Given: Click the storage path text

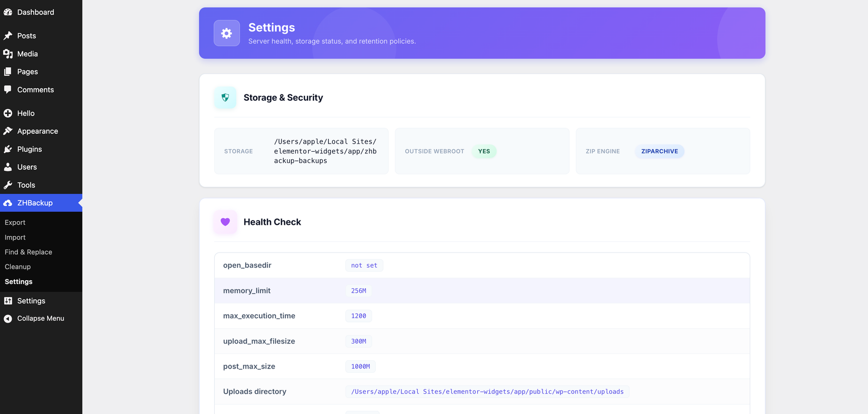Looking at the screenshot, I should pyautogui.click(x=325, y=151).
